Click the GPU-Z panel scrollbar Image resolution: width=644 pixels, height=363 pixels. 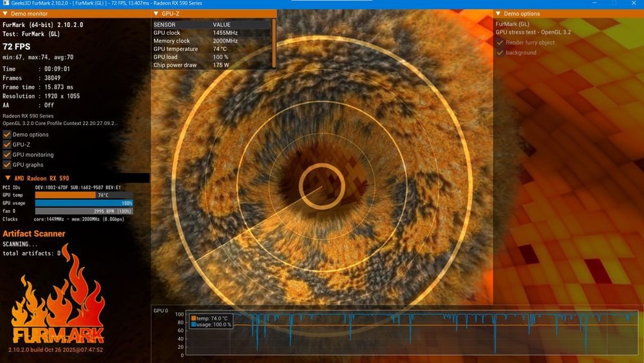274,43
